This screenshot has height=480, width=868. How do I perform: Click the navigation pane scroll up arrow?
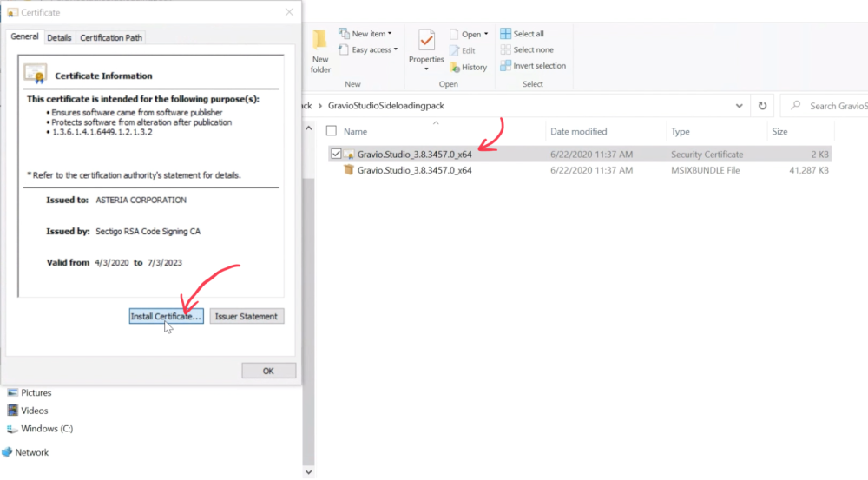(308, 128)
